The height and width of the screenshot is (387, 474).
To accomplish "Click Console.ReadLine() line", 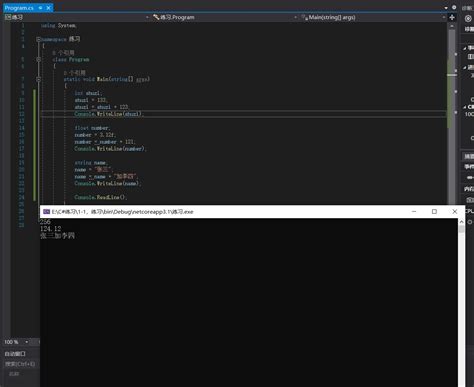I will click(x=101, y=197).
